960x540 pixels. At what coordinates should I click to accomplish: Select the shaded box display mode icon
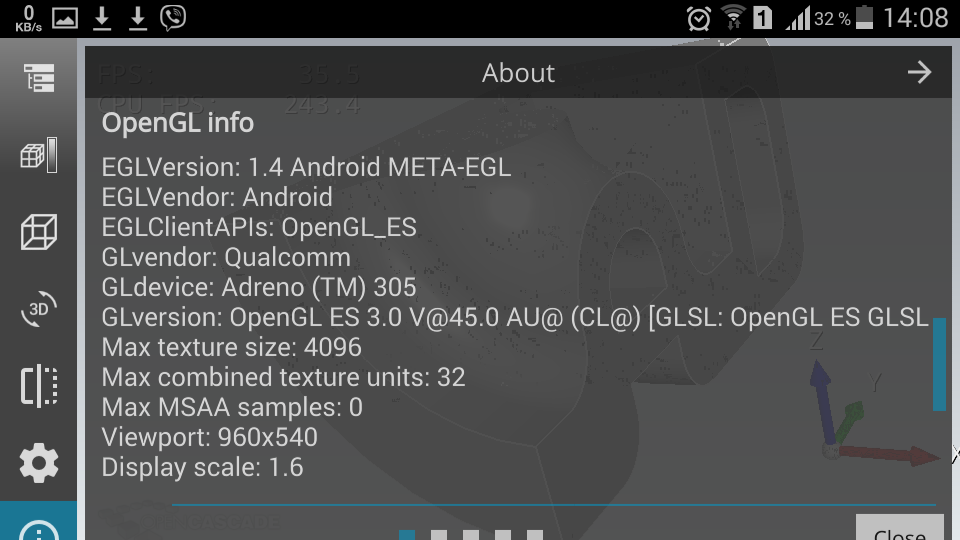[38, 156]
